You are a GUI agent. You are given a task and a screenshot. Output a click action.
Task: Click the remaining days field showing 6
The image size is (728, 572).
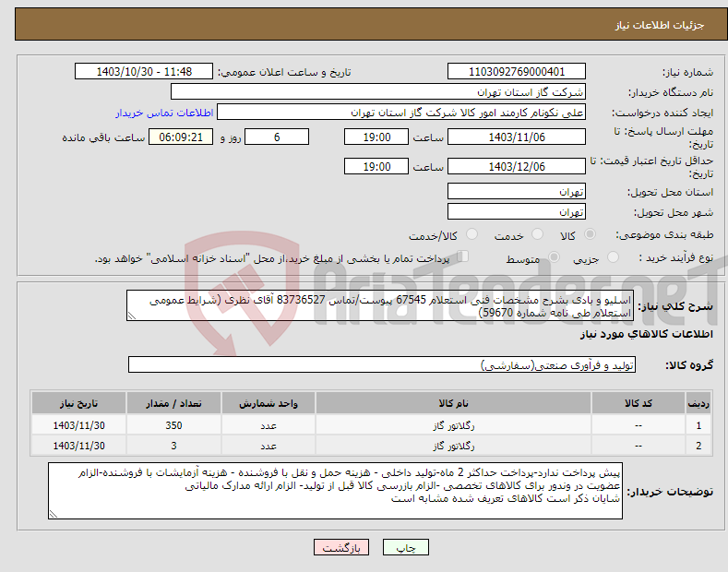[277, 137]
